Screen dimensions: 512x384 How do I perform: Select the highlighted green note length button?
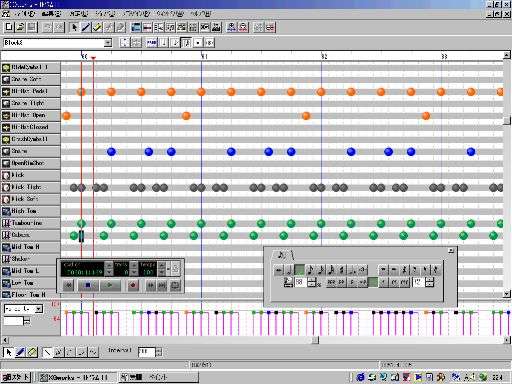[x=299, y=270]
